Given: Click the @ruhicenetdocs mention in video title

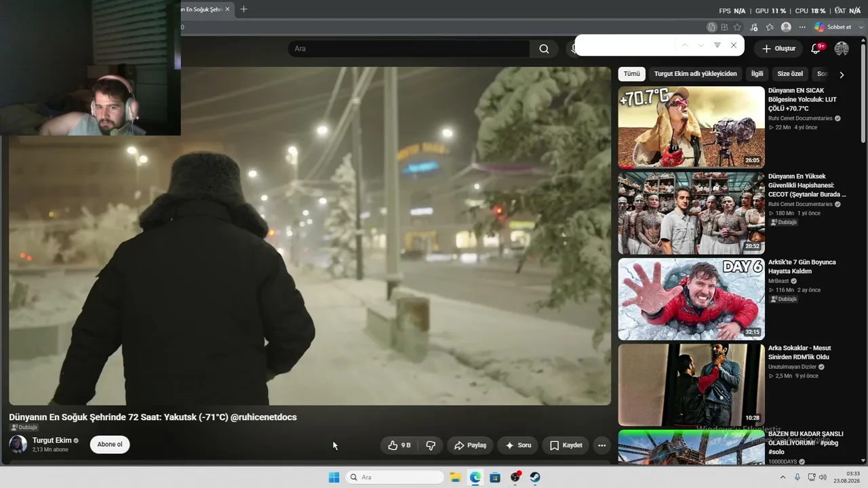Looking at the screenshot, I should point(264,417).
